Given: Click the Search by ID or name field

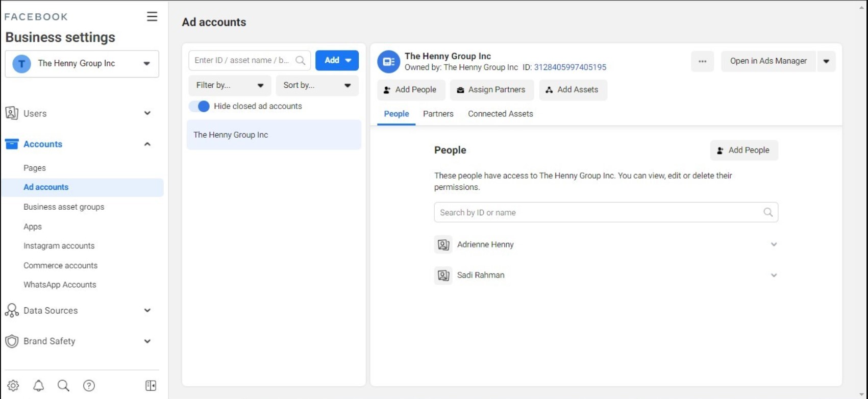Looking at the screenshot, I should coord(597,212).
